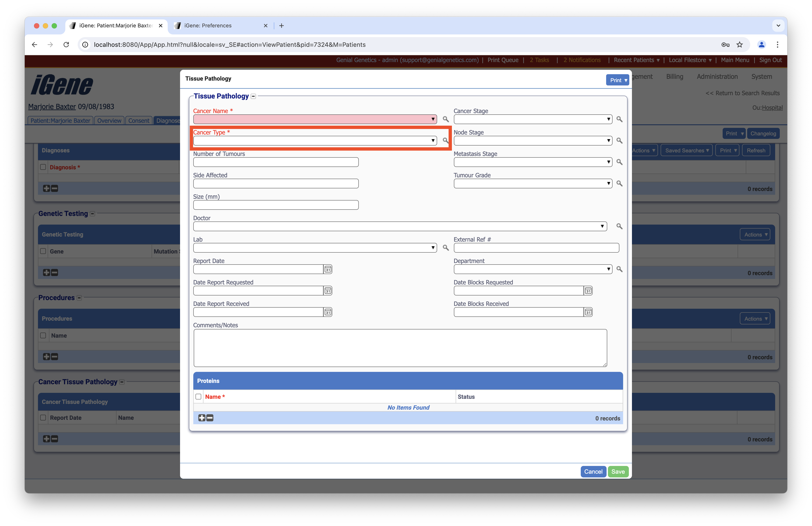Bookmark this page with the star icon
812x526 pixels.
(x=739, y=45)
